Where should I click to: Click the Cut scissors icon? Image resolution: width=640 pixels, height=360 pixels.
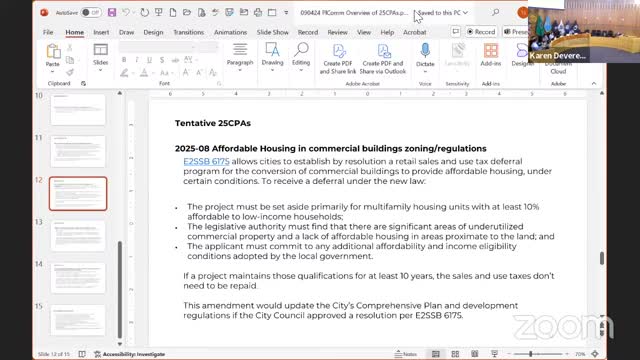point(70,47)
